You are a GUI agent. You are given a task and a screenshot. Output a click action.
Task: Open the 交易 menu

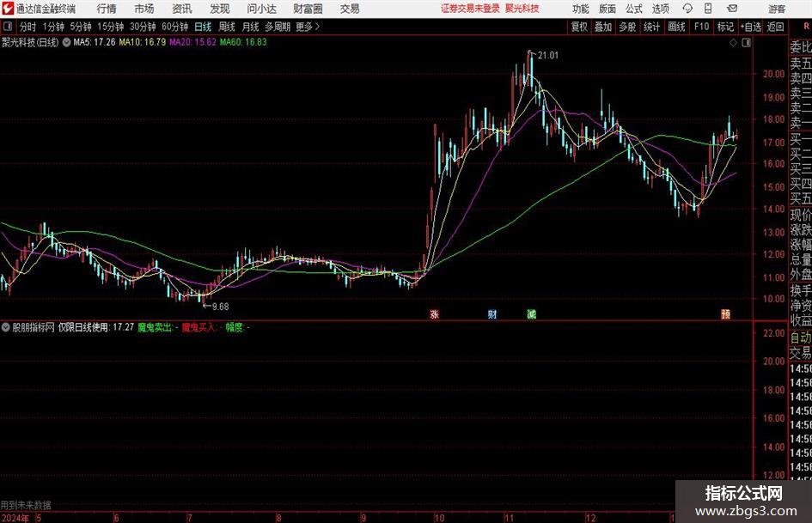click(350, 9)
